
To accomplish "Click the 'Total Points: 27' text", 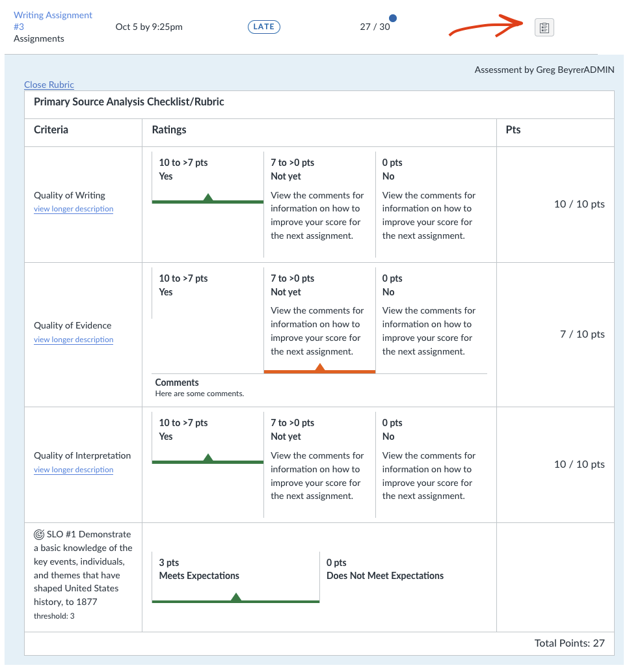I will 569,643.
